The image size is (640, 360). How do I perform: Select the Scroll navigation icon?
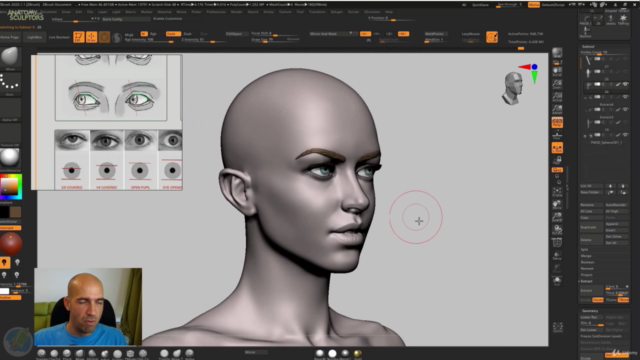click(557, 73)
